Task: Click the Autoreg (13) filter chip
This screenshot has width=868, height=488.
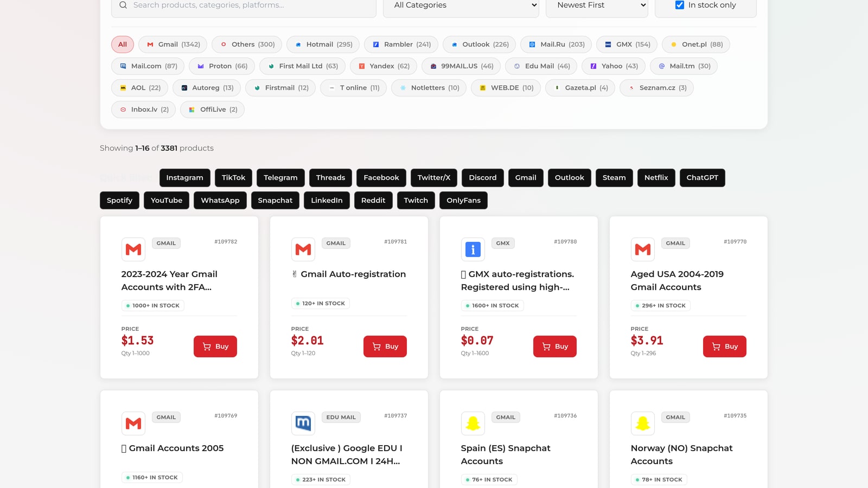Action: click(x=207, y=88)
